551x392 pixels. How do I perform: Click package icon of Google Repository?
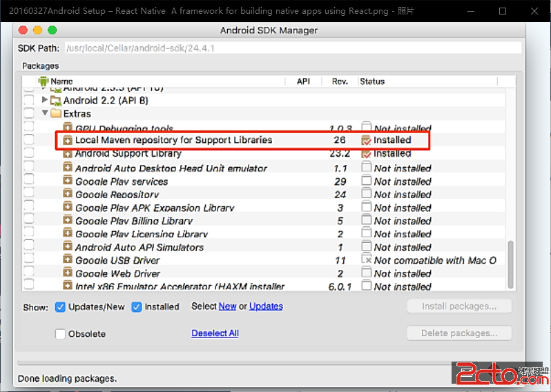tap(68, 193)
